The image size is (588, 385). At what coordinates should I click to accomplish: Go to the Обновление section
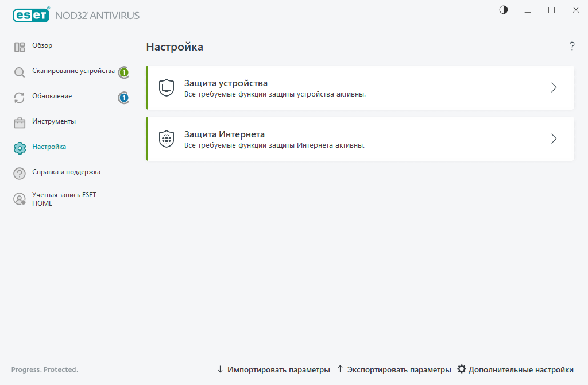pos(52,96)
